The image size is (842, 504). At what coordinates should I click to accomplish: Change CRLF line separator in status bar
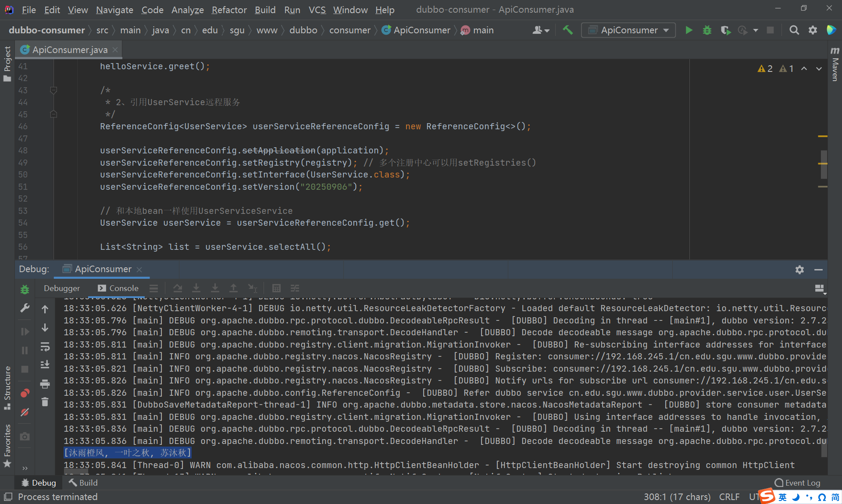(x=729, y=497)
